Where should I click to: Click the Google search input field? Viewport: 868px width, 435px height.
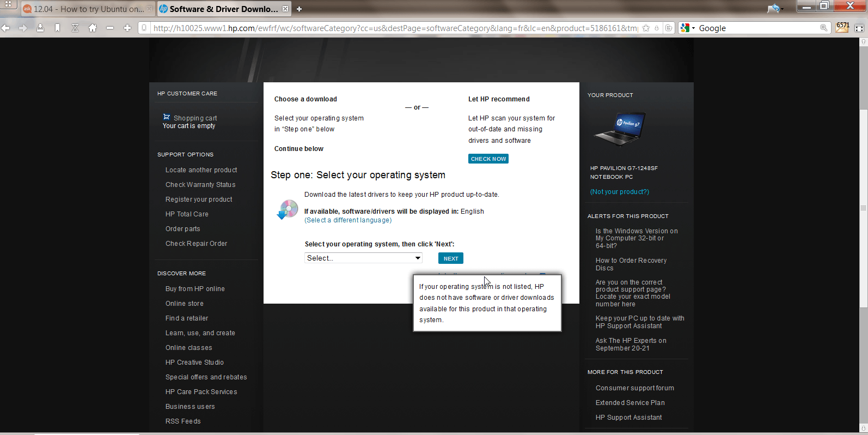(758, 28)
